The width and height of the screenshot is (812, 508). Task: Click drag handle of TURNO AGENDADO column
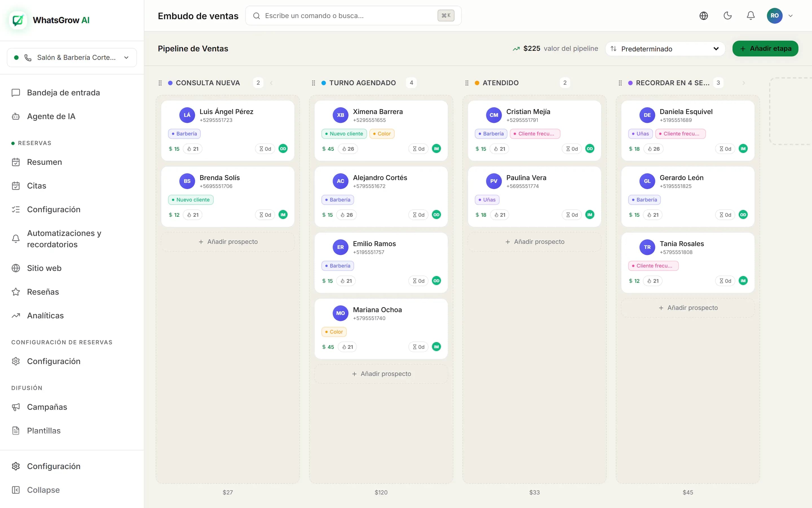(x=314, y=83)
